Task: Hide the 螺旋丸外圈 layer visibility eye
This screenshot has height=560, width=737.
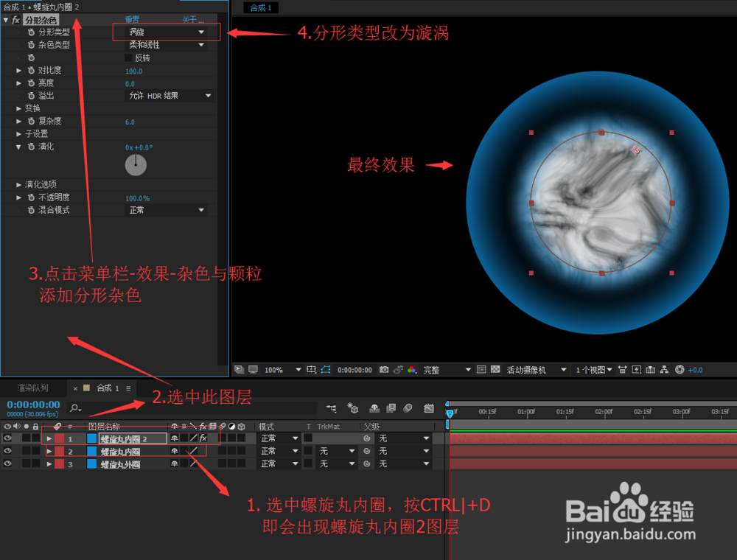Action: coord(8,463)
